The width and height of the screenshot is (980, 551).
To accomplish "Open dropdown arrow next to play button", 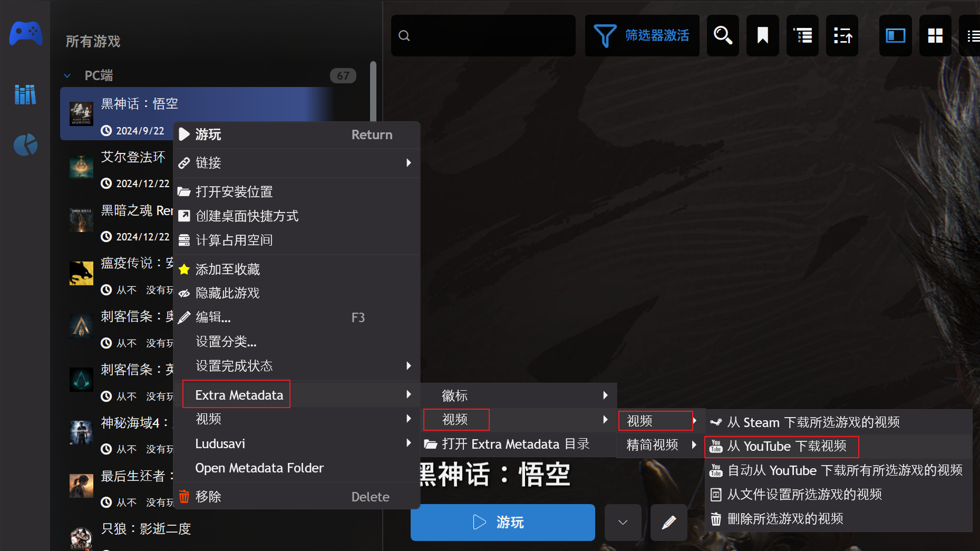I will point(623,523).
